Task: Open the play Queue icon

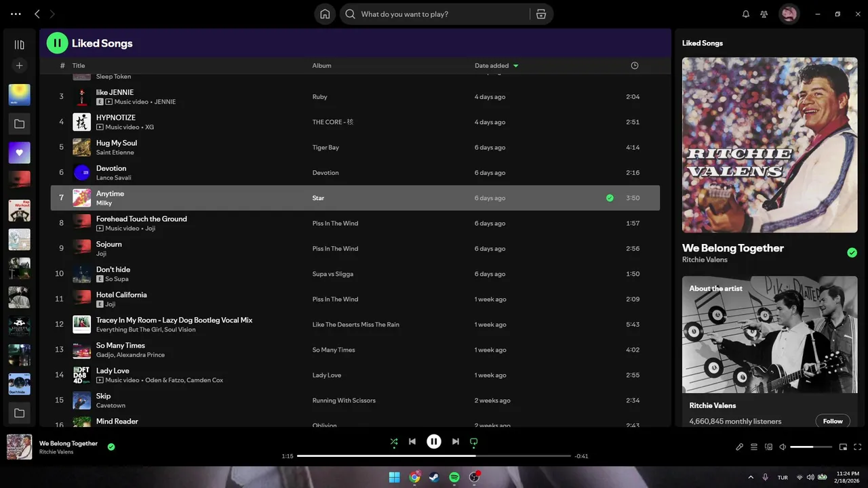Action: 754,447
